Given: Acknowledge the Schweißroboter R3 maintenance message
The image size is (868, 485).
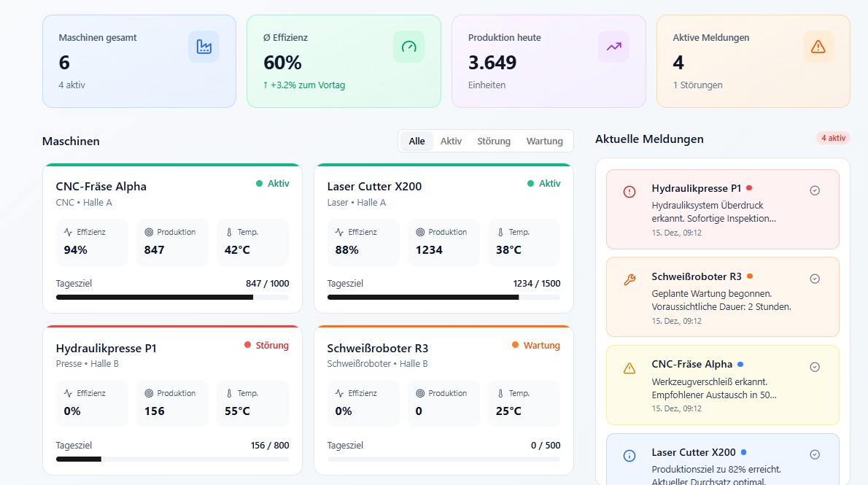Looking at the screenshot, I should 815,279.
